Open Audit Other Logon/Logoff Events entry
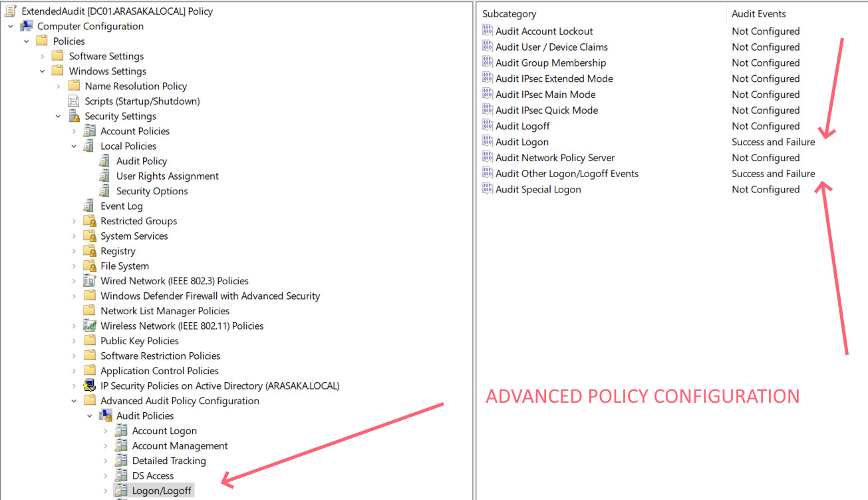 (x=567, y=174)
